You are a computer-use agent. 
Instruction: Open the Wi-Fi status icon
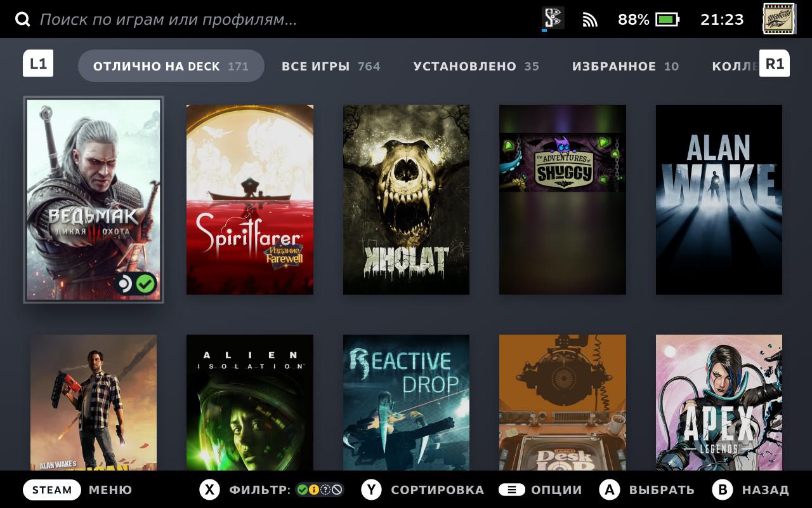pyautogui.click(x=590, y=20)
